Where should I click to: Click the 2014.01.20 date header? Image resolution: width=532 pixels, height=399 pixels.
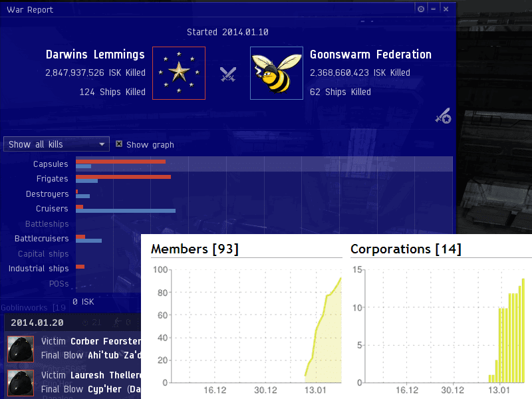[x=37, y=323]
